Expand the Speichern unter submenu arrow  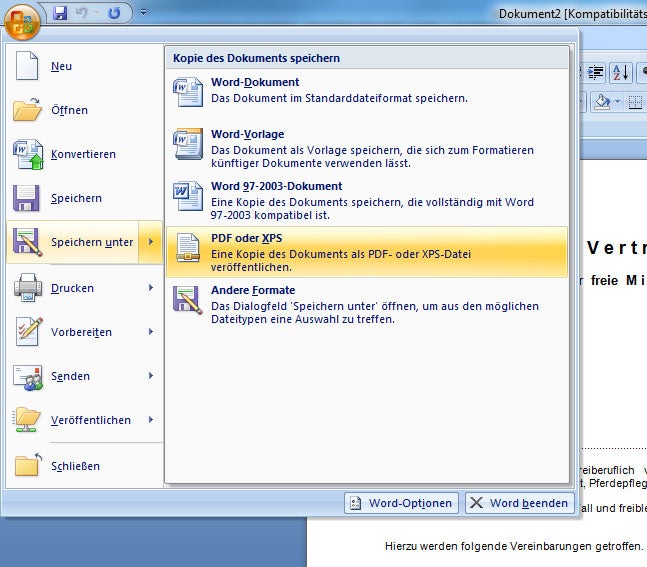(x=151, y=242)
